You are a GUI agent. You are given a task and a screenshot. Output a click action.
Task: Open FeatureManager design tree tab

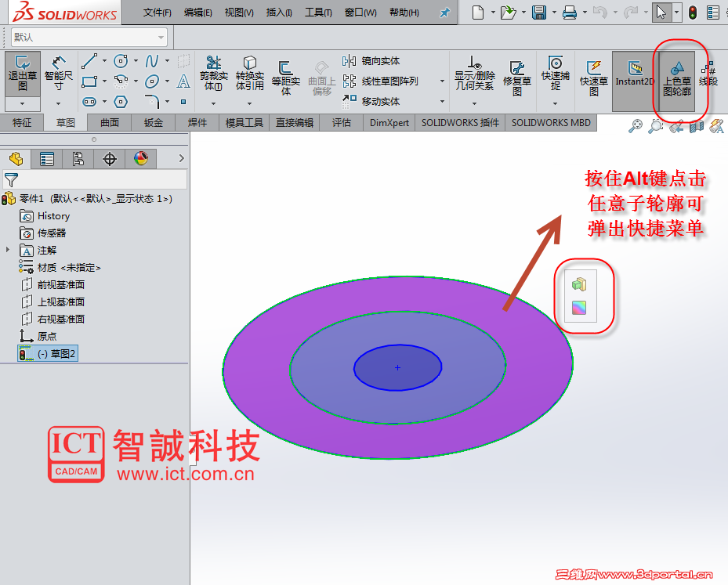[16, 159]
